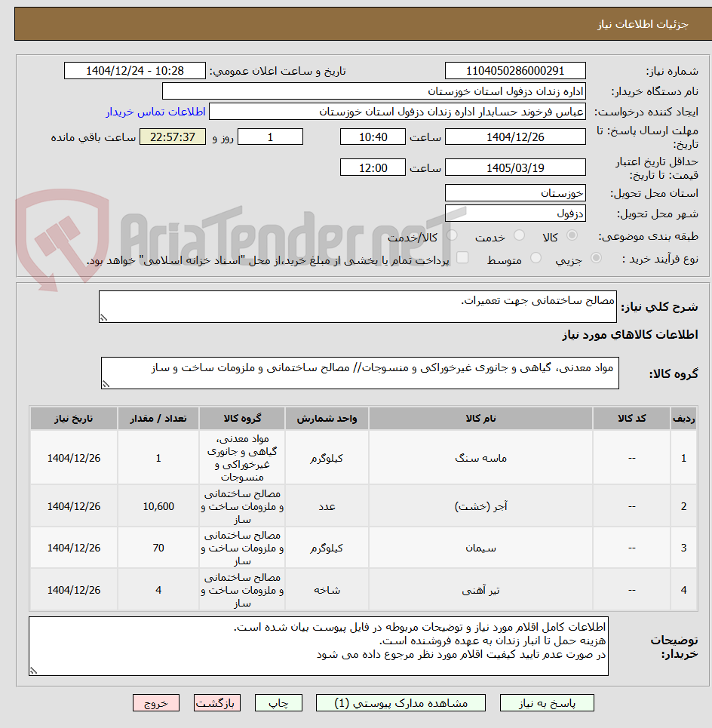712x728 pixels.
Task: Click the جزئیات اطلاعات نیاز page title
Action: 643,24
